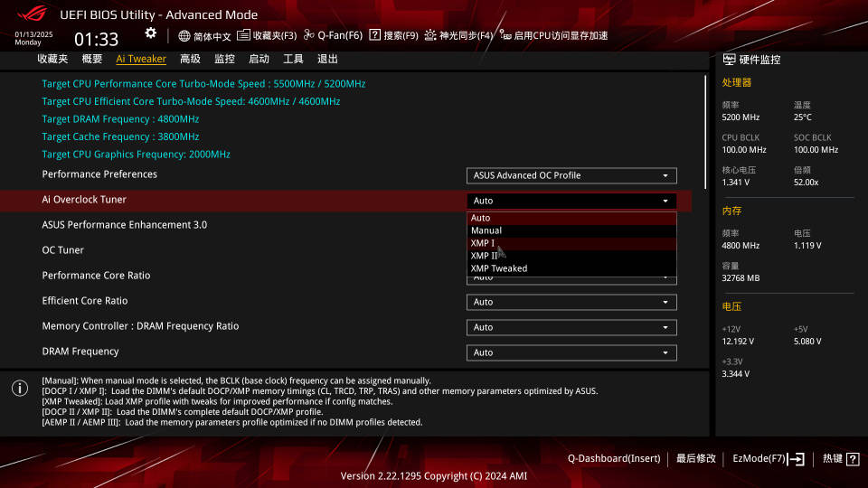Screen dimensions: 868x488
Task: Open the 监控 tab
Action: click(225, 59)
